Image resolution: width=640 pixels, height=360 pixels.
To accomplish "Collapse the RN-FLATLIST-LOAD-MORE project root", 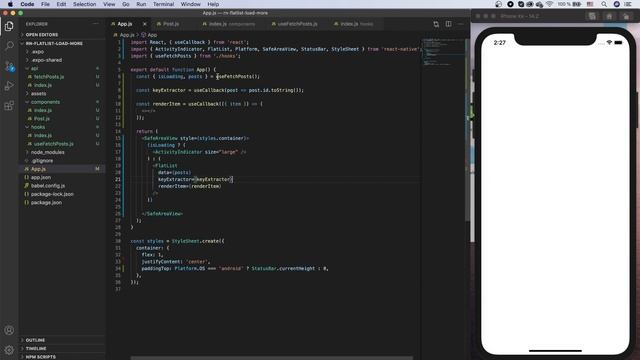I will pyautogui.click(x=62, y=43).
